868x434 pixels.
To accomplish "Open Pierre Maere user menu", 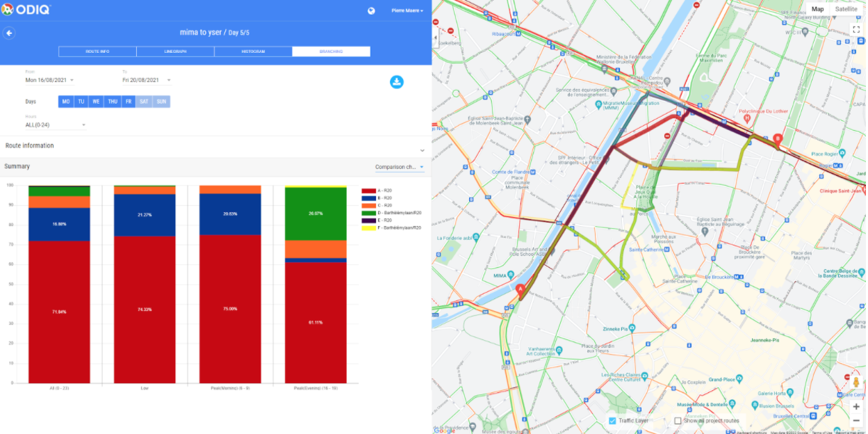I will (x=407, y=10).
